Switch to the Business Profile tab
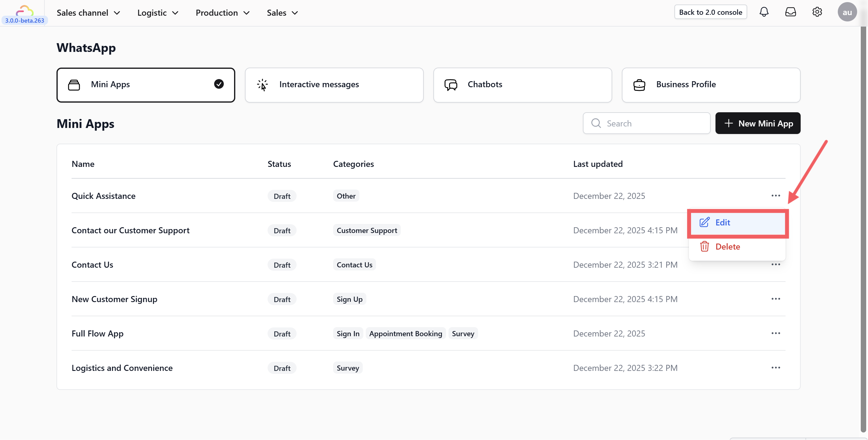The width and height of the screenshot is (868, 440). 711,85
